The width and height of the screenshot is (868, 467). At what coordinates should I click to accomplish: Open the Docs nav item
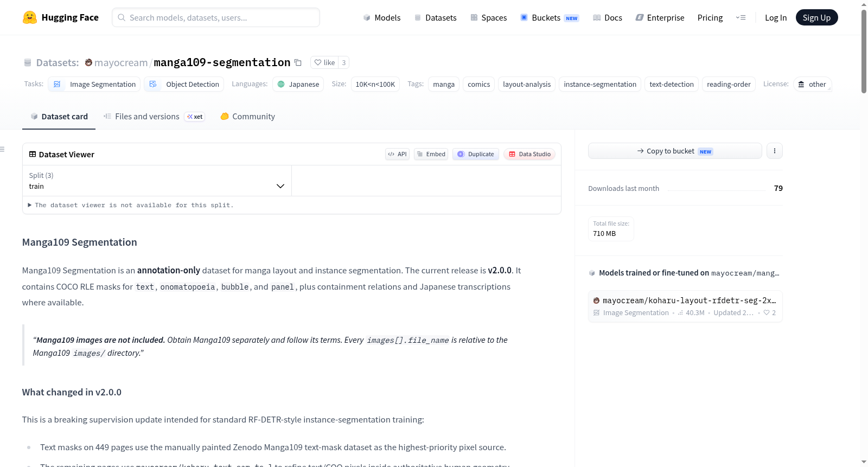tap(607, 17)
